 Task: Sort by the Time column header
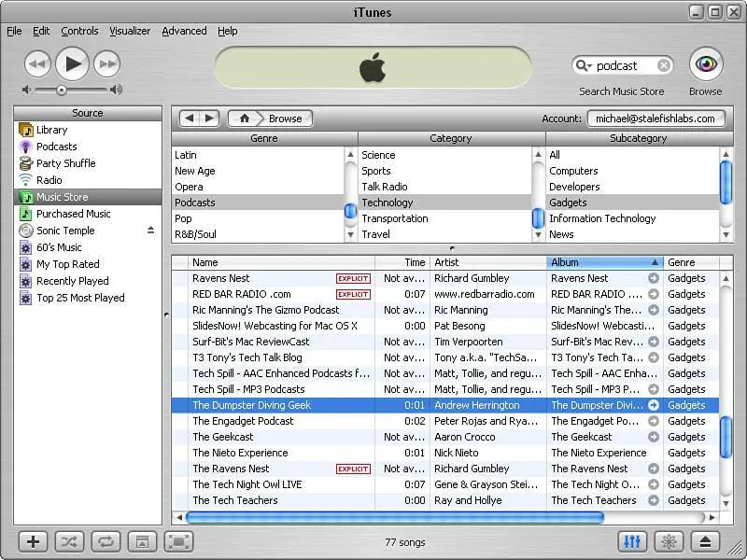coord(402,262)
